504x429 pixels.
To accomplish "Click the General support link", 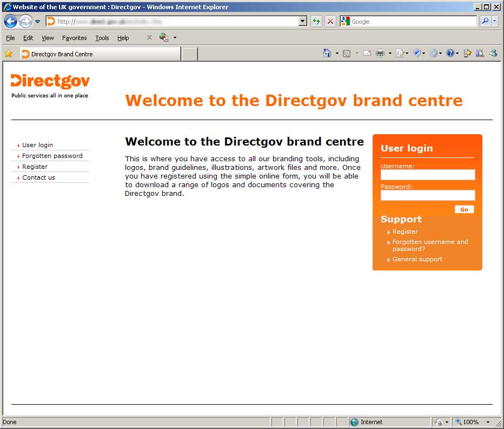I will [417, 259].
